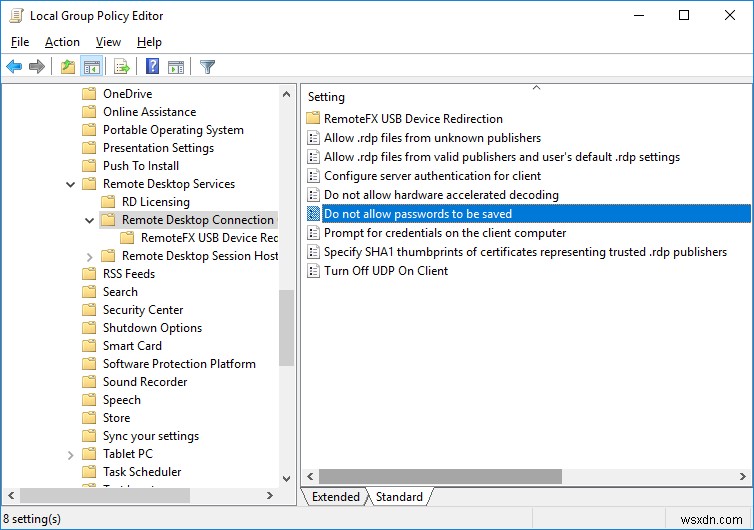Switch to the Extended tab
The image size is (754, 530).
tap(335, 497)
